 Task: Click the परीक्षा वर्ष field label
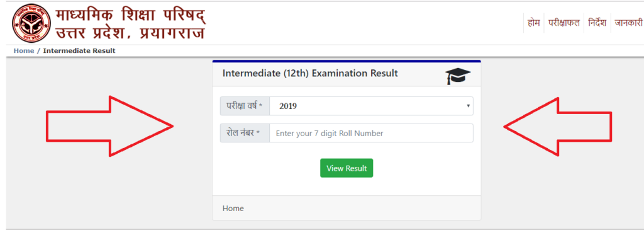pos(245,106)
